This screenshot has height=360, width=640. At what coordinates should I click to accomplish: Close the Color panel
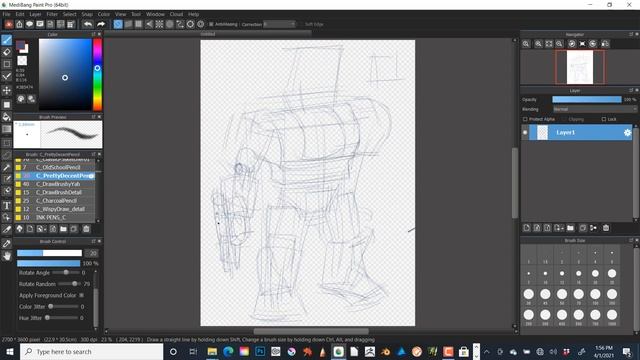tap(99, 35)
